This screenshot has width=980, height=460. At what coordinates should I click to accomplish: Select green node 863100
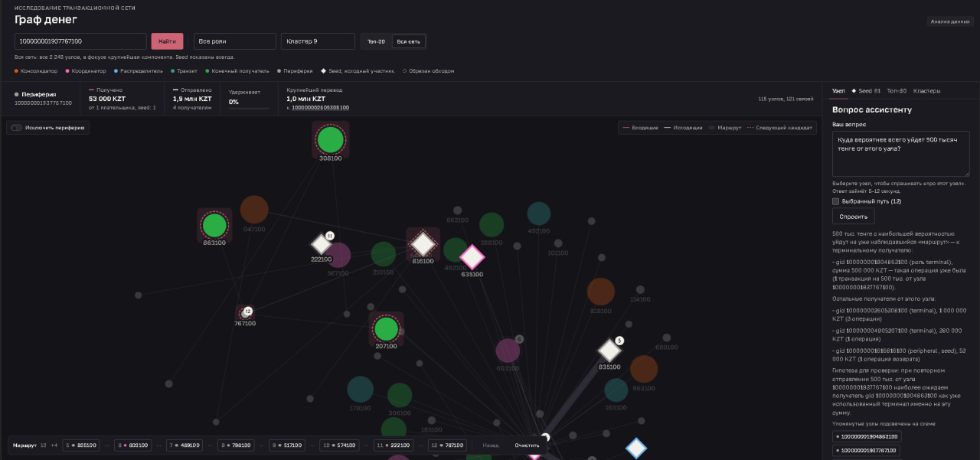click(x=214, y=226)
